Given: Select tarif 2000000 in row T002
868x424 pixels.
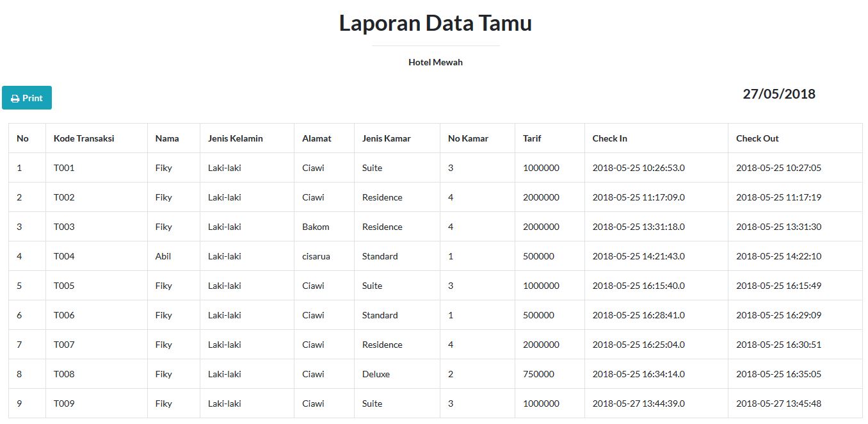Looking at the screenshot, I should tap(540, 197).
